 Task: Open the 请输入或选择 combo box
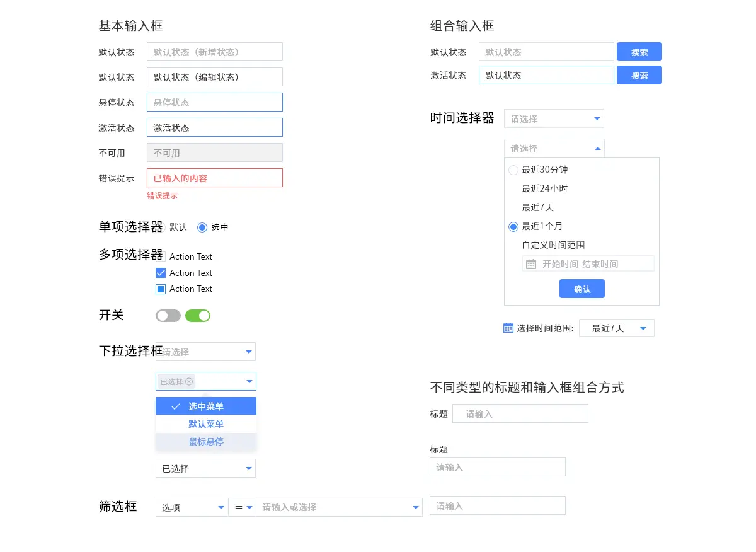[x=340, y=507]
